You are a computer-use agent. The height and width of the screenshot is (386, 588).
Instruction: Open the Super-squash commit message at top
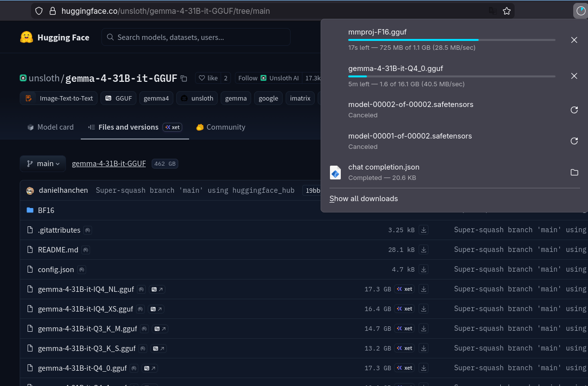coord(195,190)
